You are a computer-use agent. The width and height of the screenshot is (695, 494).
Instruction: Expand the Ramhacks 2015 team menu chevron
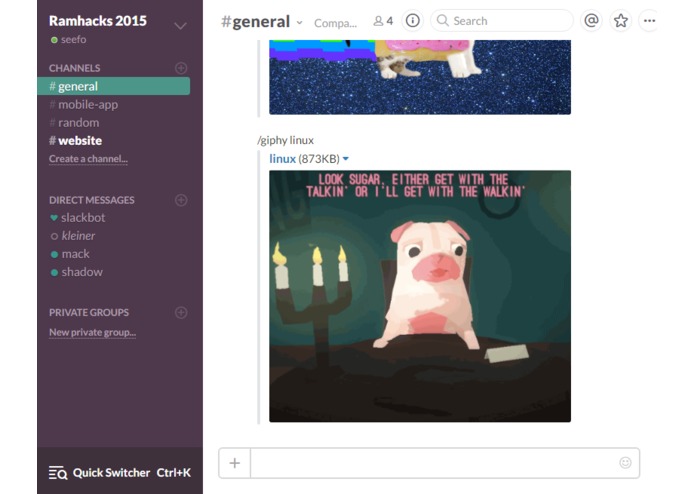(180, 26)
